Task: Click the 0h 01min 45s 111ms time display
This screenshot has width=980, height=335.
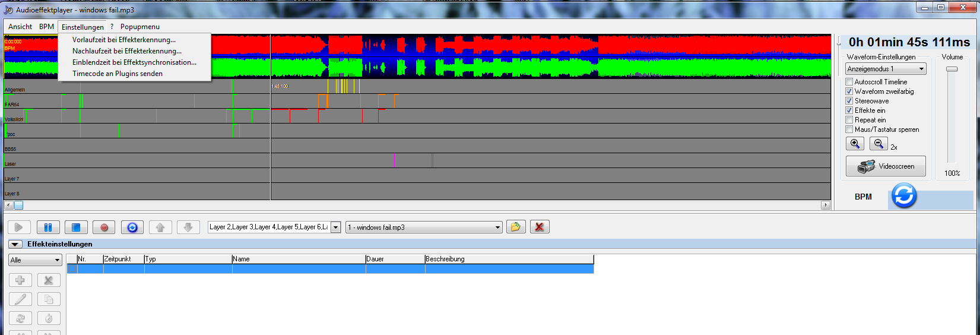Action: point(909,42)
